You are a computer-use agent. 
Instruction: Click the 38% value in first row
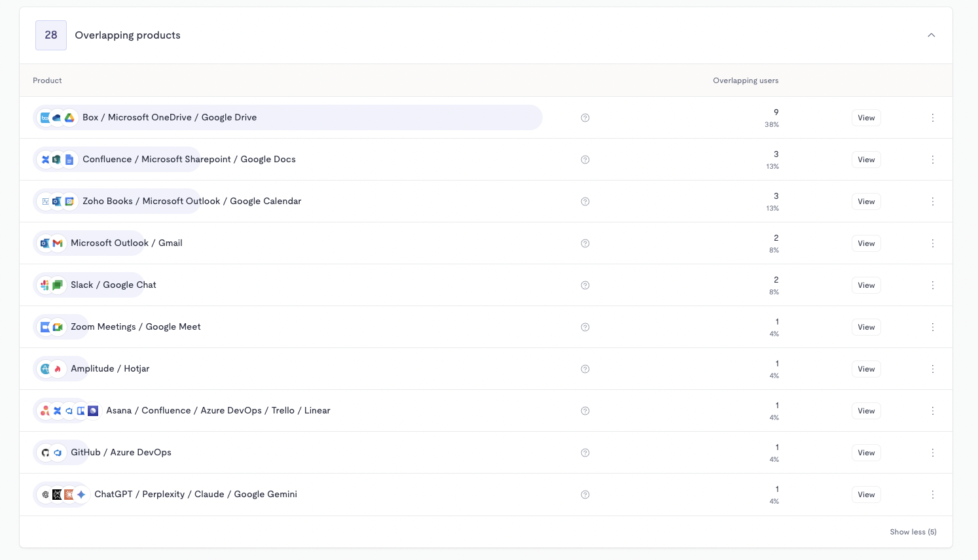[772, 124]
